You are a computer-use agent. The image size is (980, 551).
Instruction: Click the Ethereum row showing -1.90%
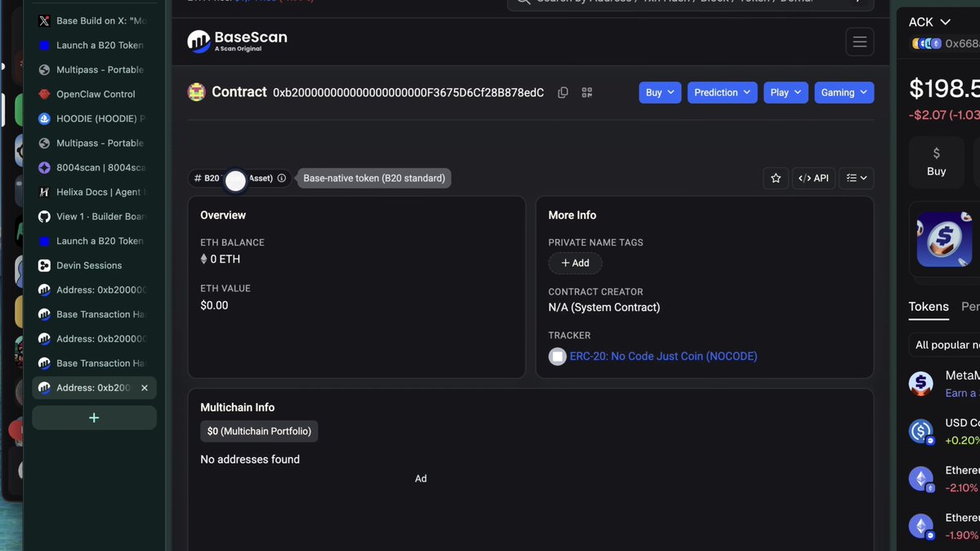click(944, 526)
